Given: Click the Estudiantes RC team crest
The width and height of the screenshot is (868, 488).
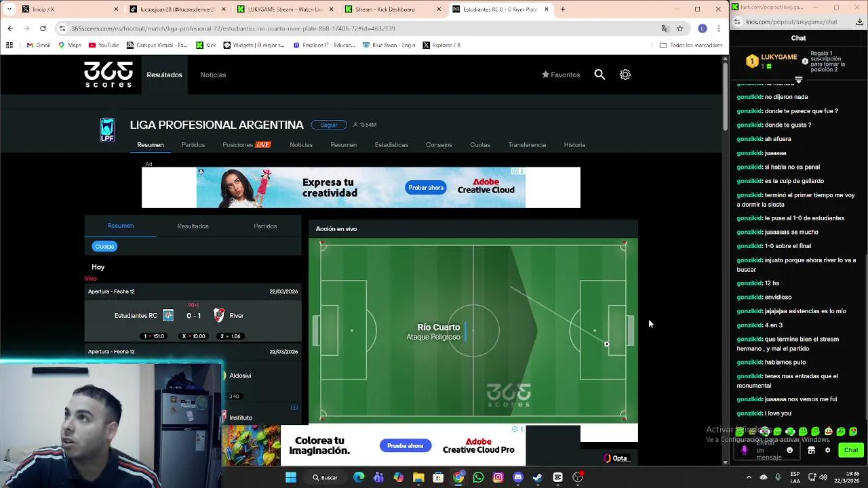Looking at the screenshot, I should pos(168,316).
